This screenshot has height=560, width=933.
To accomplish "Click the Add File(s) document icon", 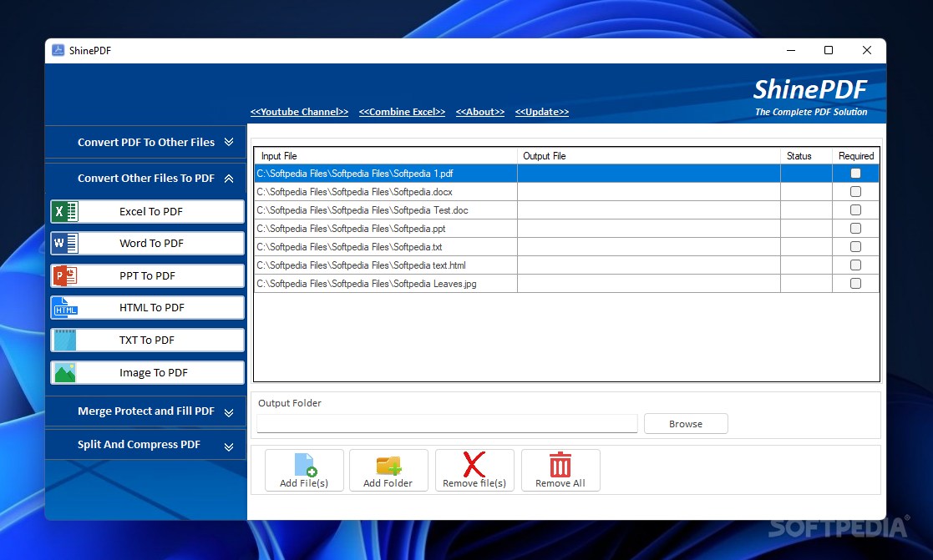I will (x=304, y=465).
